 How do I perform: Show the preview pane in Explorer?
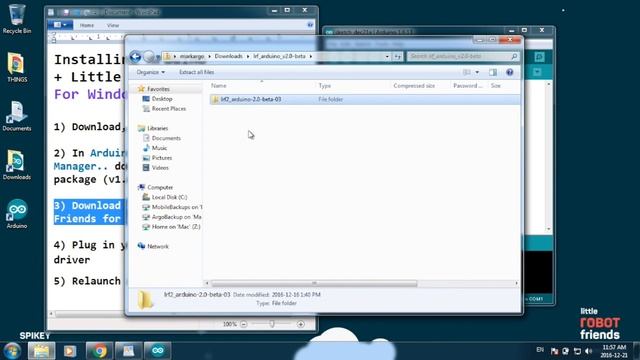[x=493, y=72]
